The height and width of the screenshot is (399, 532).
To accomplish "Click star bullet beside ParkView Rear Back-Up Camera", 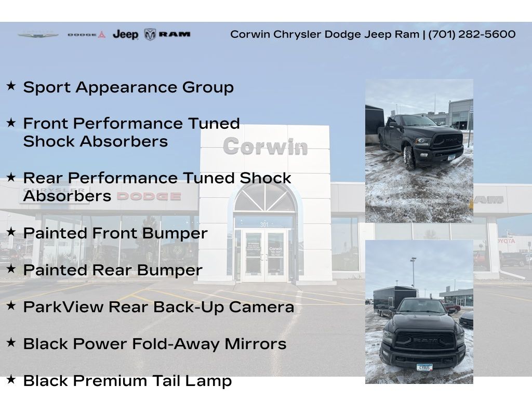I will (11, 305).
